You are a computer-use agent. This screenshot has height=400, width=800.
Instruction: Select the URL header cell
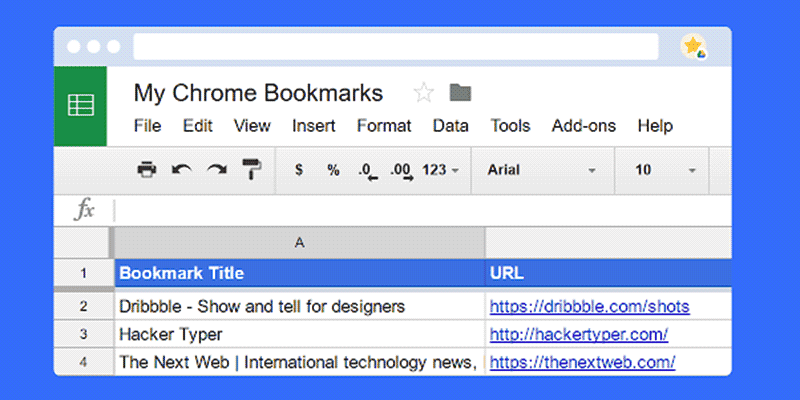click(x=608, y=273)
